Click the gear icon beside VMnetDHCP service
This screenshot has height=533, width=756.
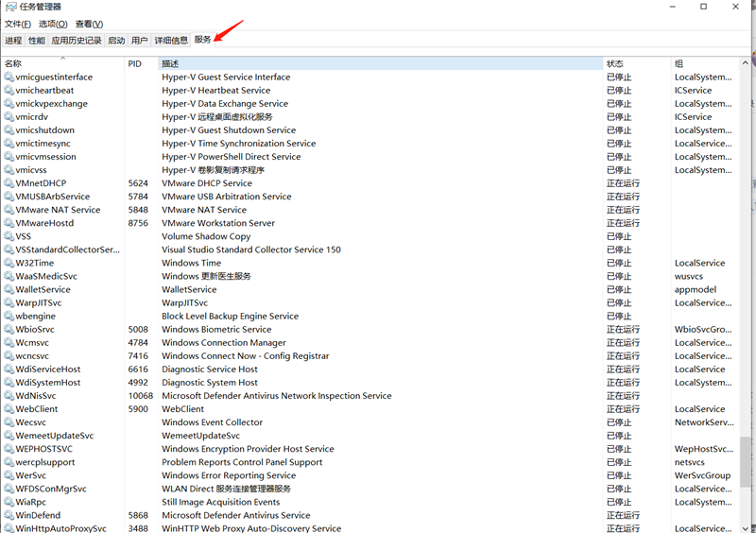click(9, 183)
